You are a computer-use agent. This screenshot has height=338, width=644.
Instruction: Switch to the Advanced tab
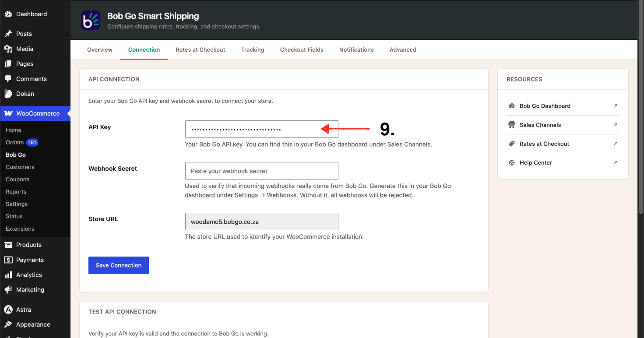pyautogui.click(x=403, y=49)
